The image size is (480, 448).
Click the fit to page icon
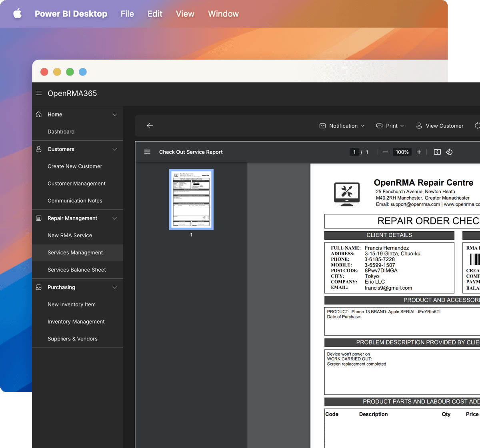[437, 152]
